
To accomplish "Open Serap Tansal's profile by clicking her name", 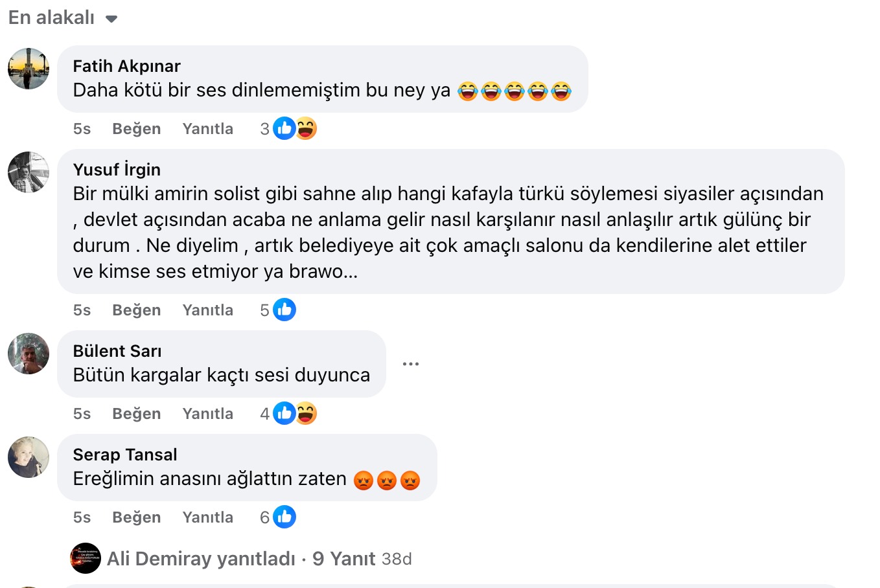I will [125, 455].
